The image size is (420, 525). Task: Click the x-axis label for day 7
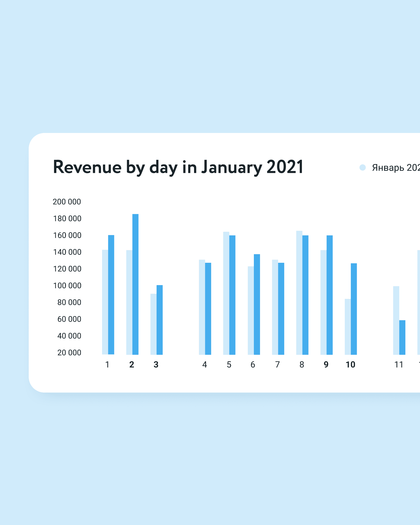(278, 364)
